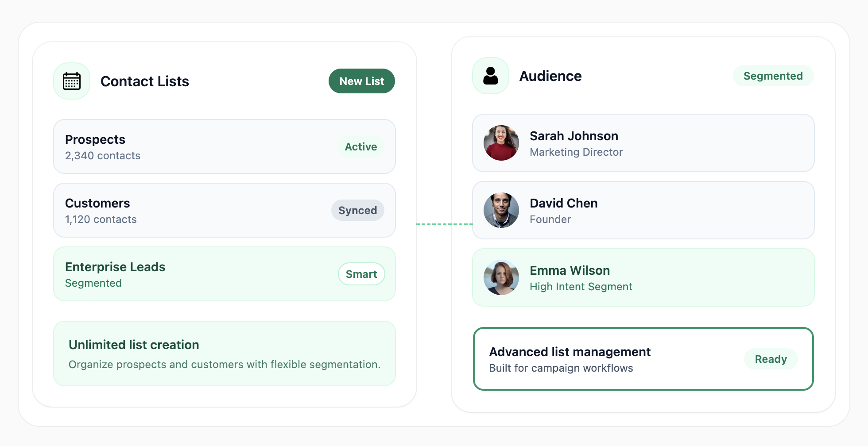Screen dimensions: 868x446
Task: Click the Ready status badge
Action: (771, 359)
